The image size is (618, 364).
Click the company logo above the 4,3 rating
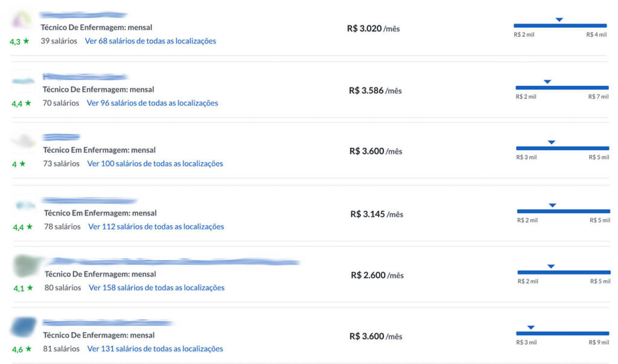pyautogui.click(x=22, y=21)
